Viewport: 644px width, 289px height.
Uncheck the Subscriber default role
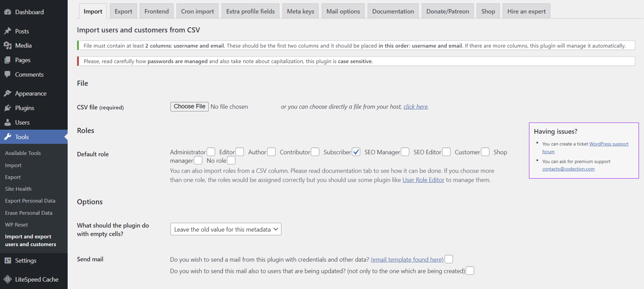point(356,152)
